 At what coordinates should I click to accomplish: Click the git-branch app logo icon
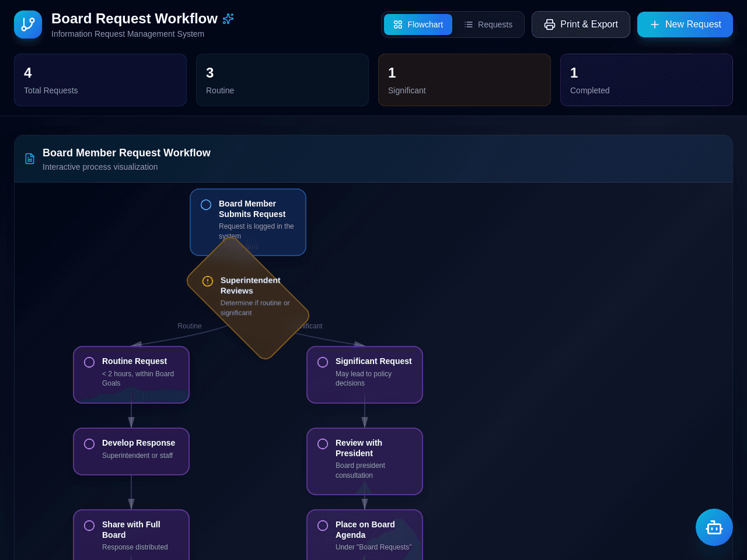(x=28, y=24)
